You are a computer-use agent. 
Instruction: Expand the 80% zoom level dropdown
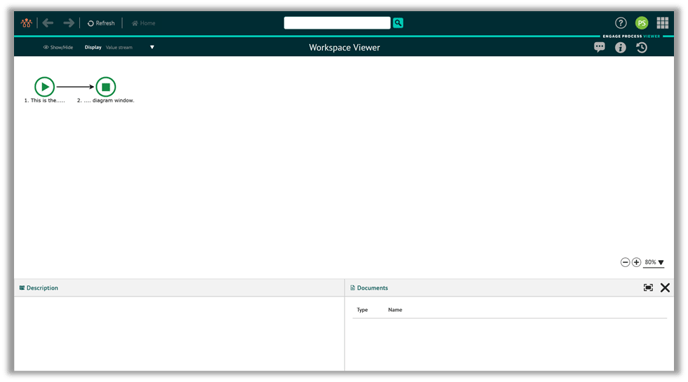pos(654,262)
